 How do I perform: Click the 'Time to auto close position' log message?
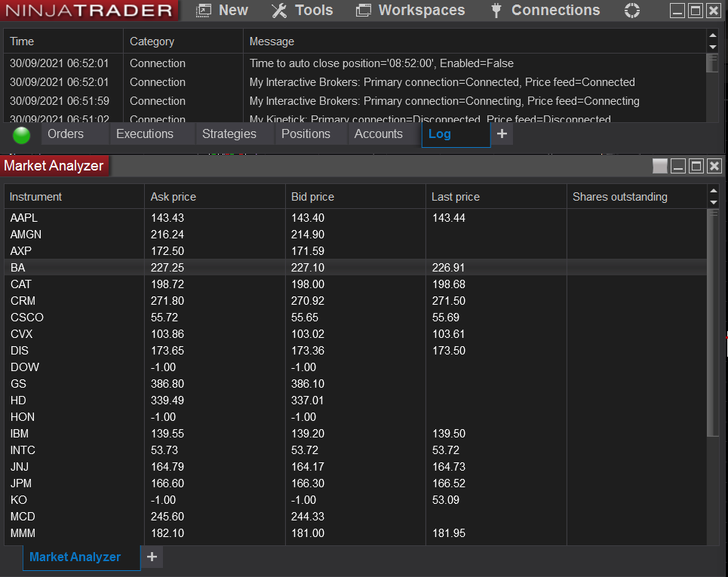[x=382, y=63]
